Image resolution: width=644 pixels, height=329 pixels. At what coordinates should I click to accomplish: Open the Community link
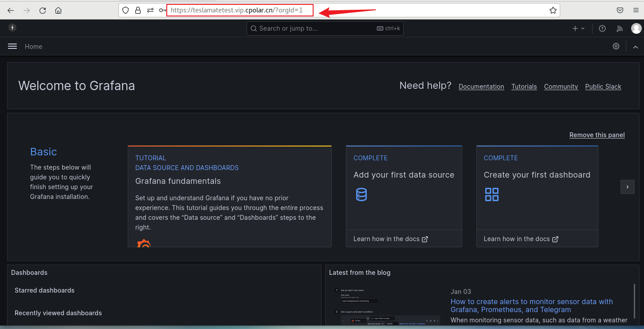[x=561, y=87]
